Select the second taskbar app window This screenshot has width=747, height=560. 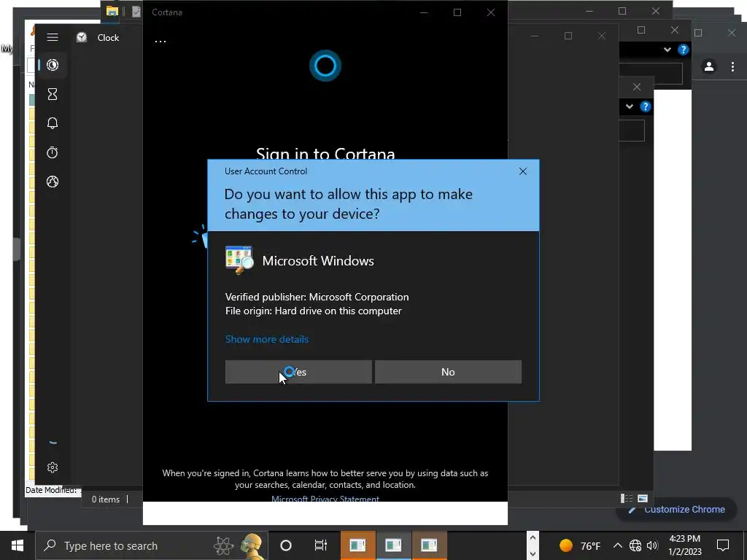pyautogui.click(x=393, y=545)
